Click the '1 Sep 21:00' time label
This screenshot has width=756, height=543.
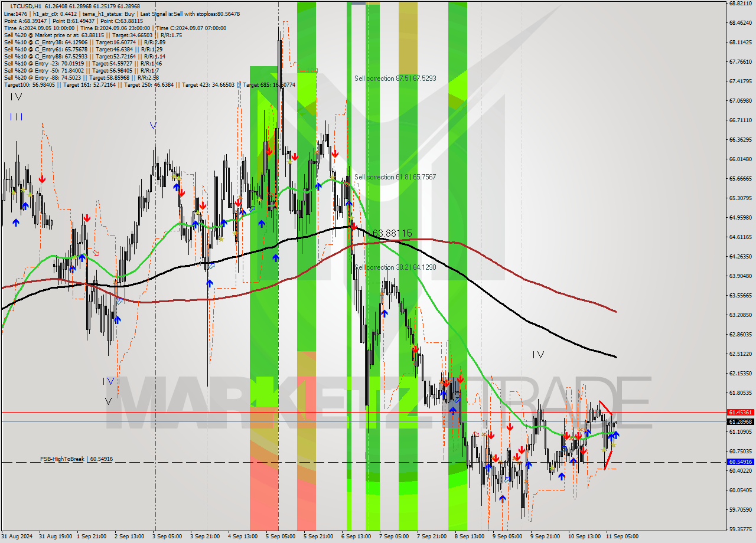pos(93,537)
